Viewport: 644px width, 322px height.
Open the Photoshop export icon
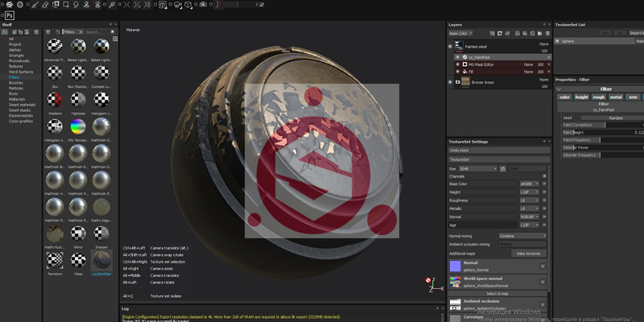point(10,15)
